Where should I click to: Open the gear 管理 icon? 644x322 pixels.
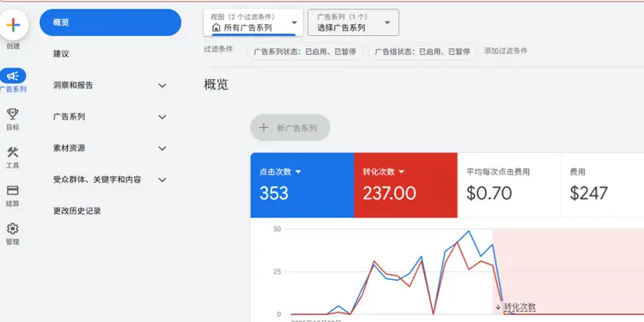[x=13, y=228]
